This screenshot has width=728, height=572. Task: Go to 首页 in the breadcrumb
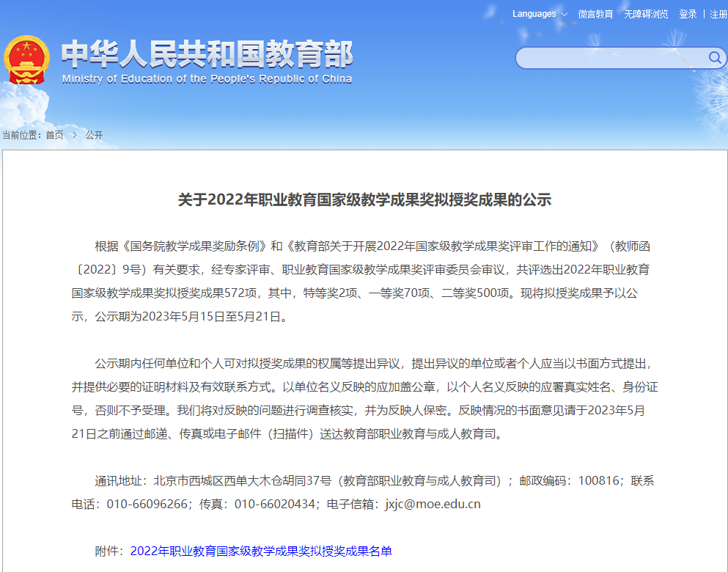[54, 135]
